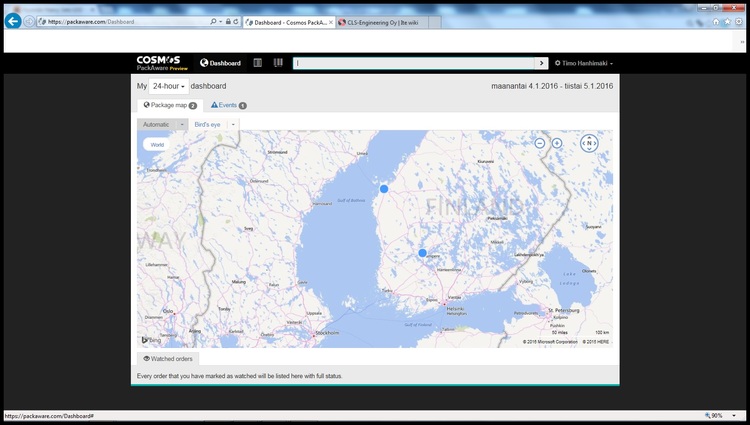Submit search with arrow button
Image resolution: width=750 pixels, height=425 pixels.
[x=541, y=63]
